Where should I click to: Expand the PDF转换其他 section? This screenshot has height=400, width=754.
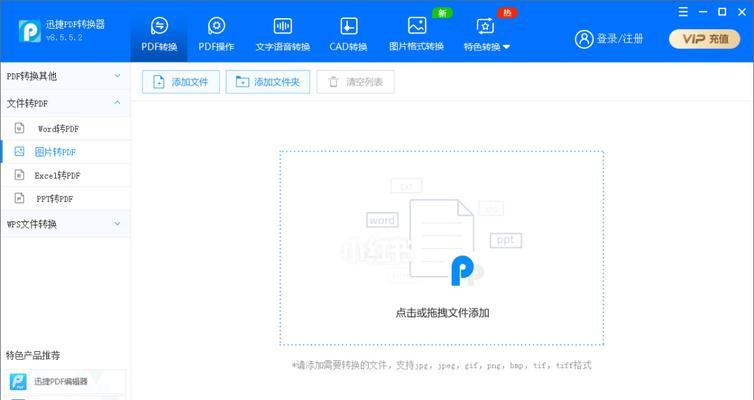tap(65, 76)
